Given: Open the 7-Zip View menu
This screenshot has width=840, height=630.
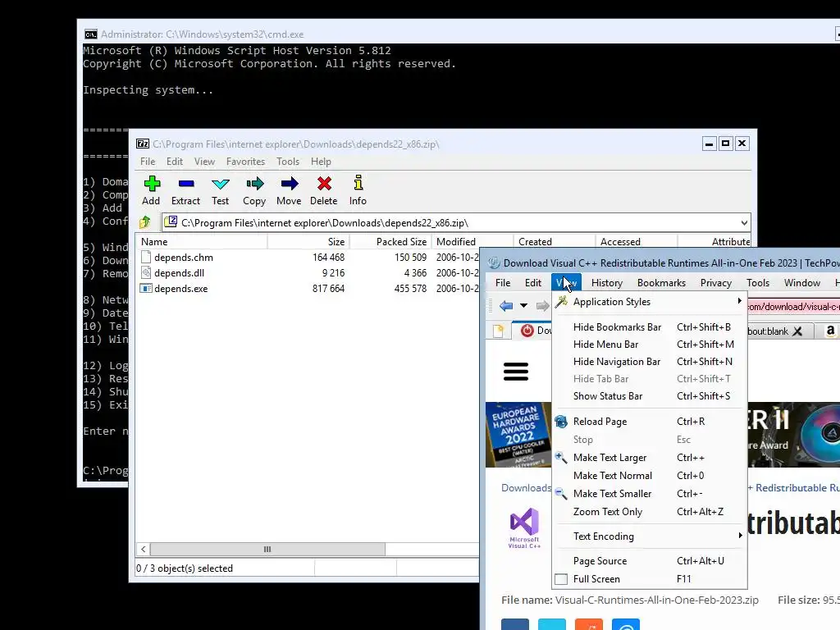Looking at the screenshot, I should 204,162.
